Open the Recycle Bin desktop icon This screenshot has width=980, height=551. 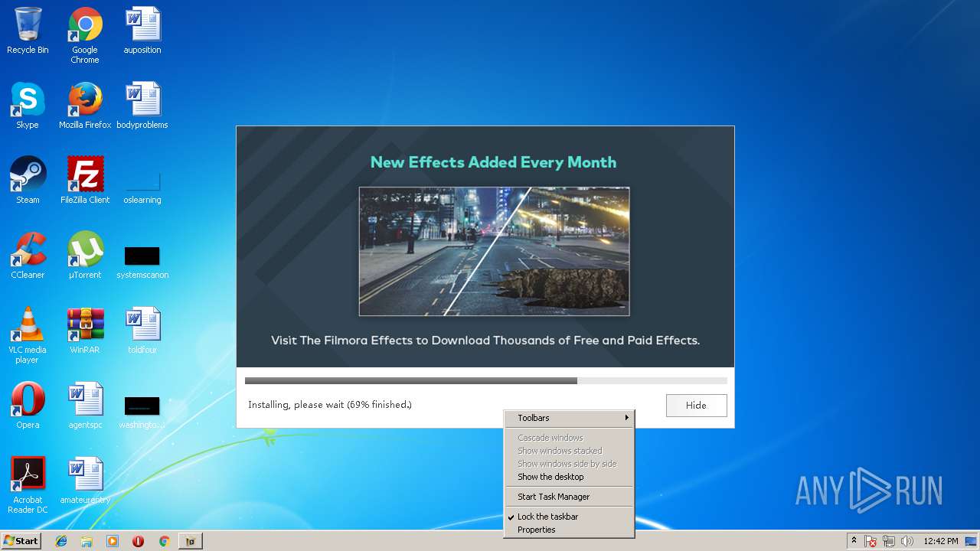28,31
